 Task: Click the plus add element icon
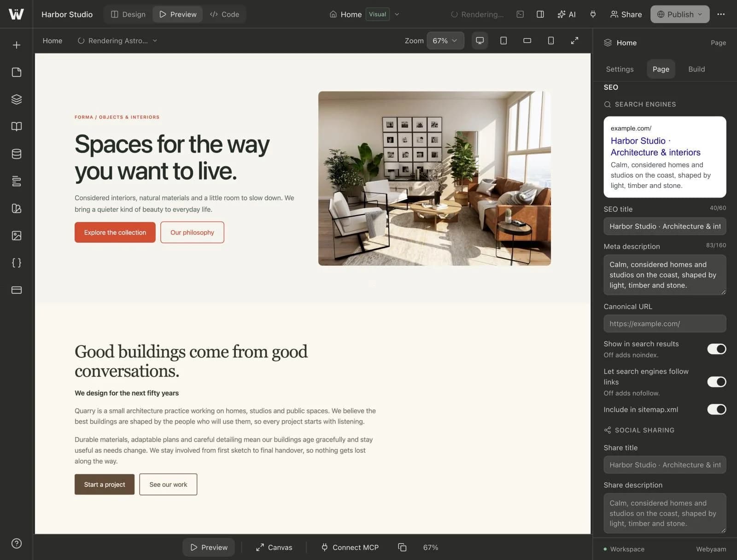click(17, 45)
